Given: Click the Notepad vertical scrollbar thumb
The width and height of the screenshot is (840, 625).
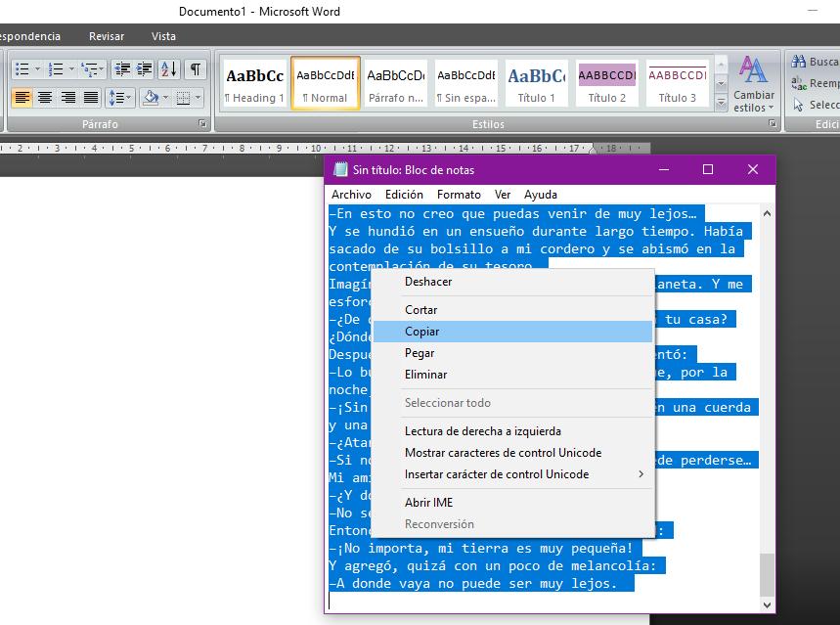Looking at the screenshot, I should click(767, 574).
